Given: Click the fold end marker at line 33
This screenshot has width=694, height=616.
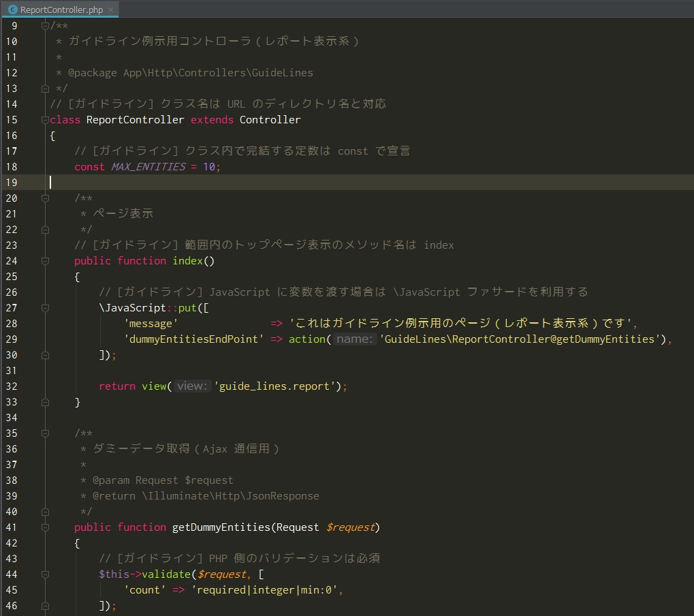Looking at the screenshot, I should click(x=45, y=402).
